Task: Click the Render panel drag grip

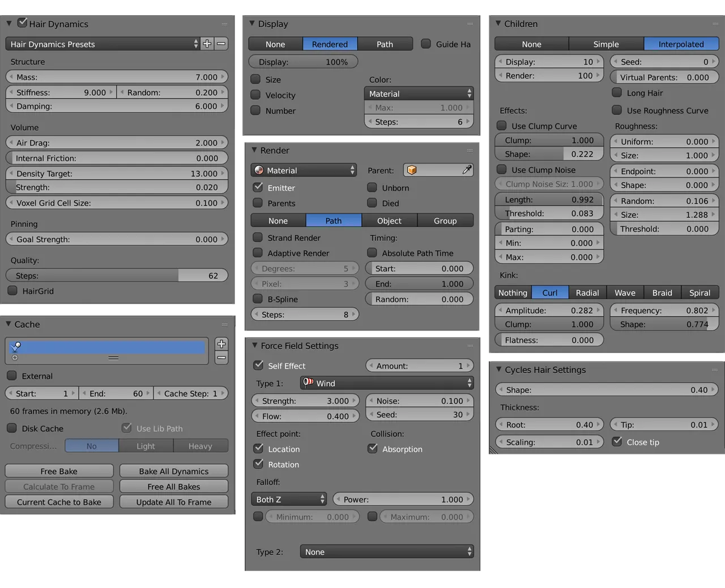Action: [470, 151]
